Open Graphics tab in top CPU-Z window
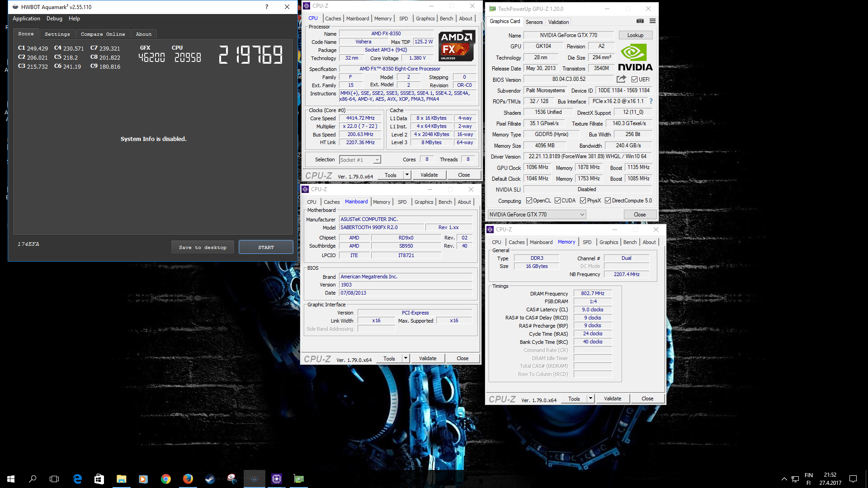868x488 pixels. (425, 19)
